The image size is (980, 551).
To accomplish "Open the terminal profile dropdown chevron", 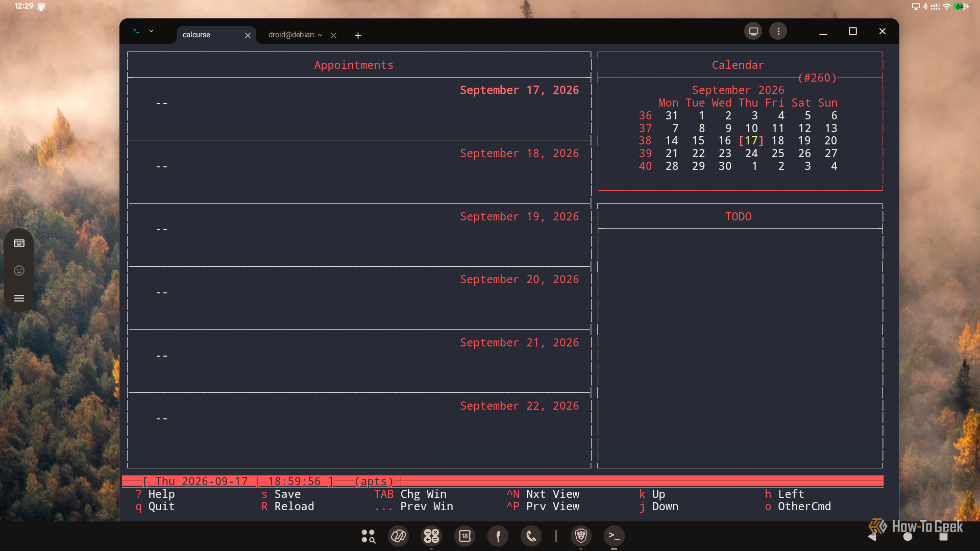I will click(x=151, y=31).
